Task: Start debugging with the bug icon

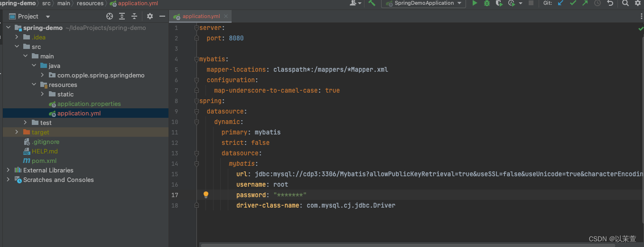Action: 487,3
